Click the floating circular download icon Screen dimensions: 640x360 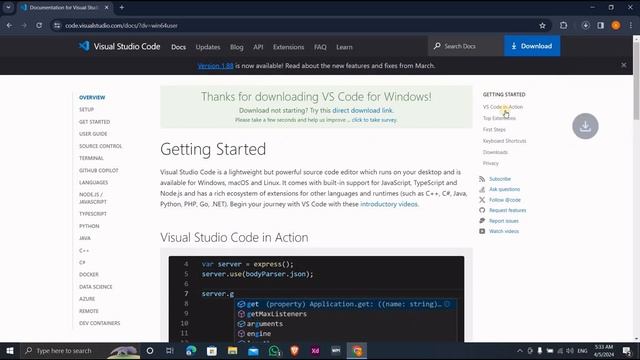point(585,126)
